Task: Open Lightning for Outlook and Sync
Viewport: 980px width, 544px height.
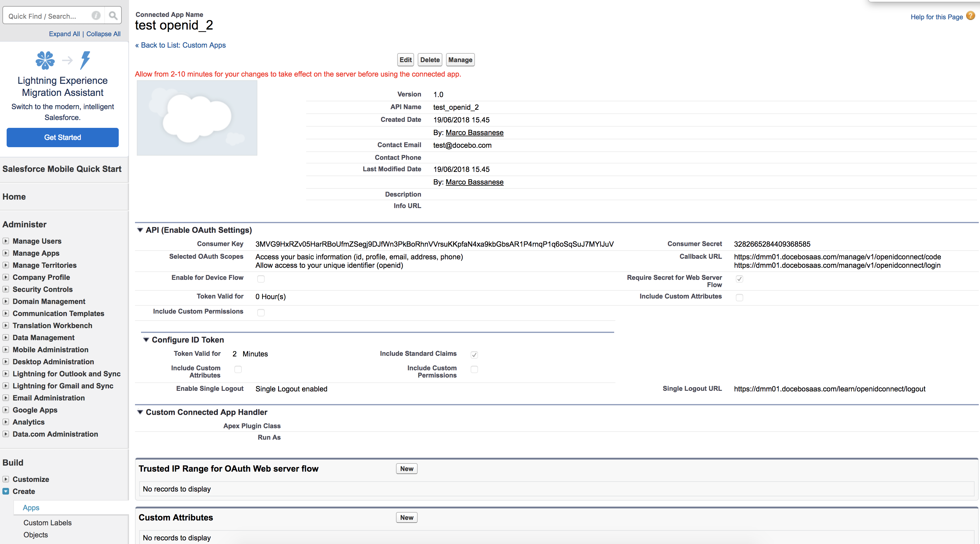Action: coord(67,374)
